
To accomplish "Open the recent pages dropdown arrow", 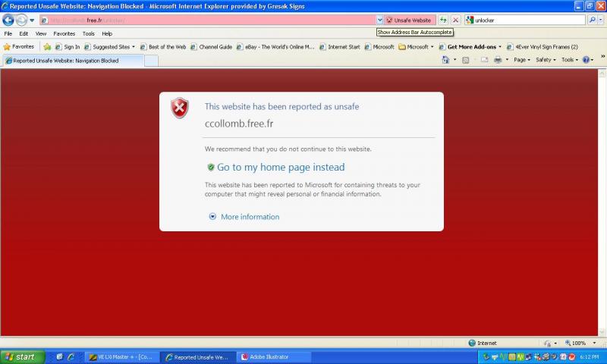I will 32,20.
